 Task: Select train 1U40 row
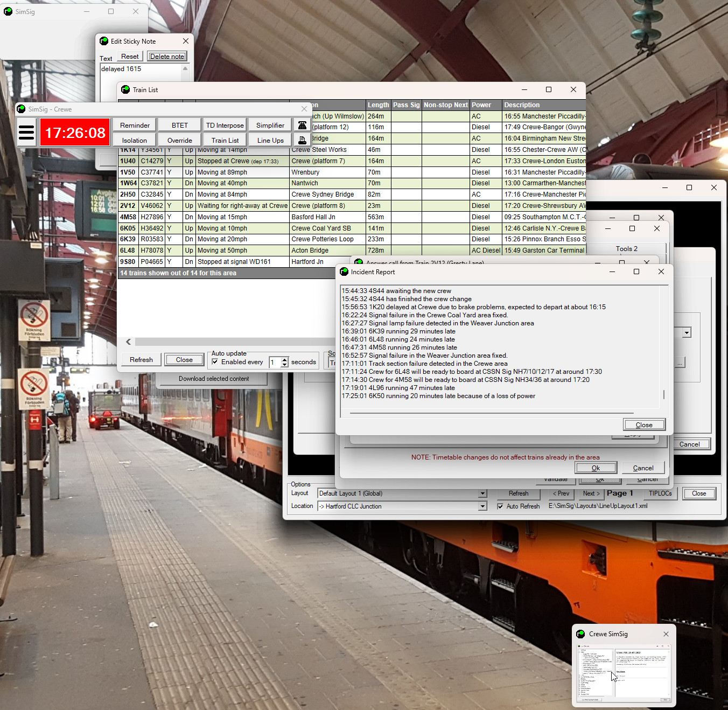click(x=352, y=161)
